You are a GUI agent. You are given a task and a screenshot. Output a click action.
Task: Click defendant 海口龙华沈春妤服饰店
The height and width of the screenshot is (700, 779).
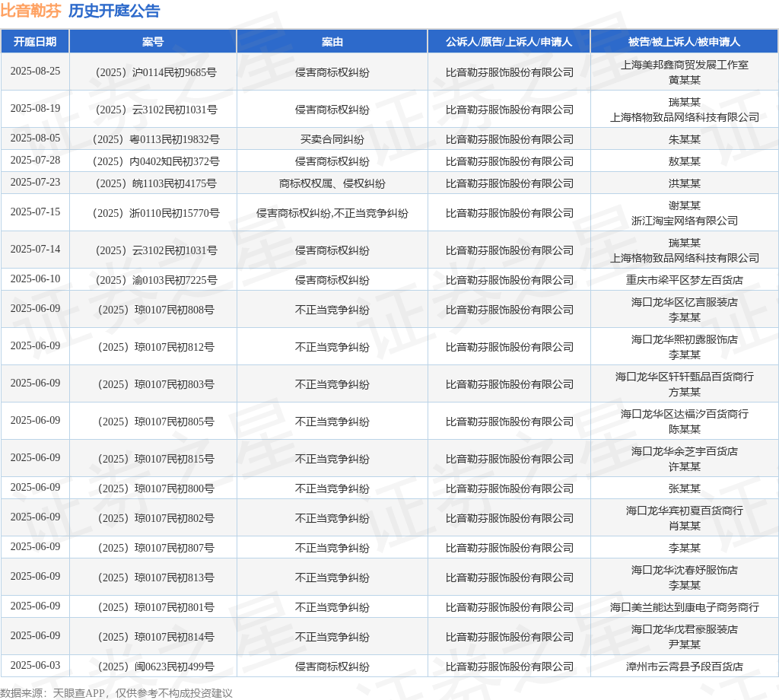coord(685,571)
